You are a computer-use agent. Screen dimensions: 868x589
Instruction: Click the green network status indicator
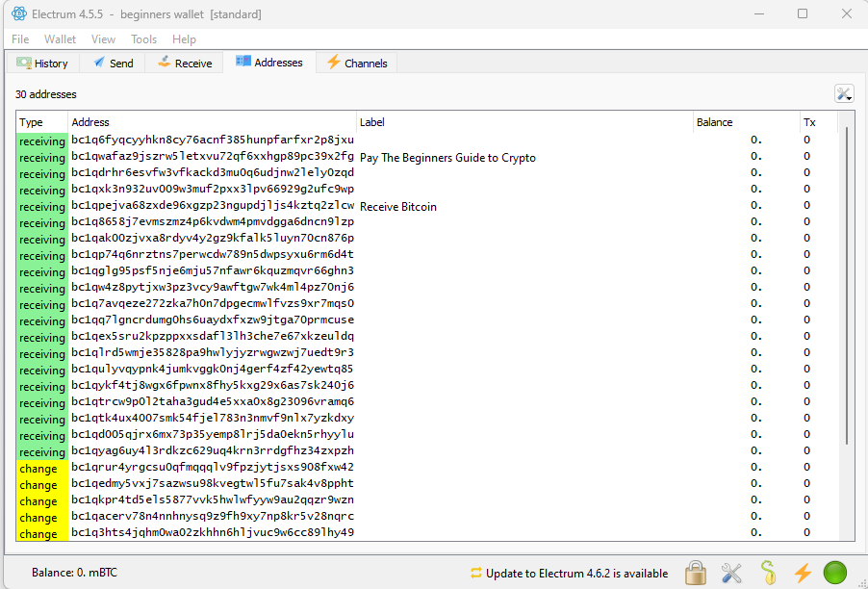pyautogui.click(x=835, y=574)
